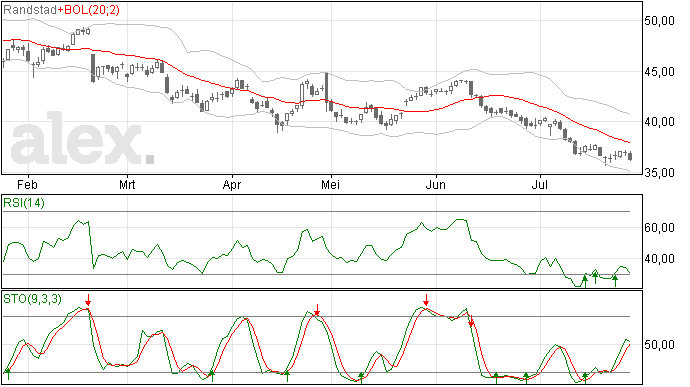Click the 60,00 value on RSI axis
This screenshot has height=387, width=690.
[659, 228]
